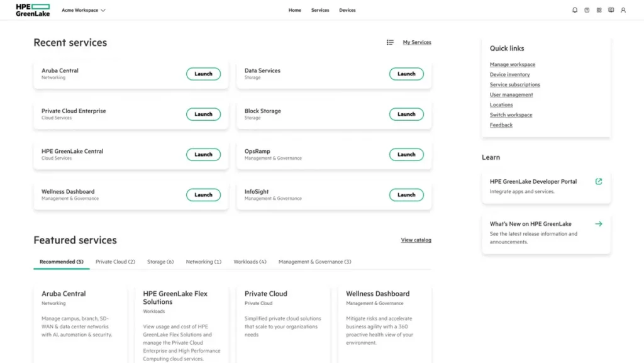
Task: Launch HPE GreenLake Central
Action: [x=203, y=154]
